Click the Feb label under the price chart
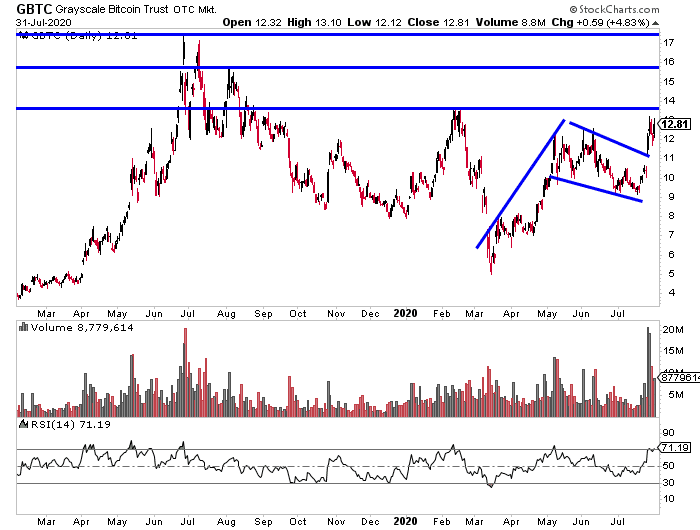The image size is (700, 530). click(x=442, y=314)
